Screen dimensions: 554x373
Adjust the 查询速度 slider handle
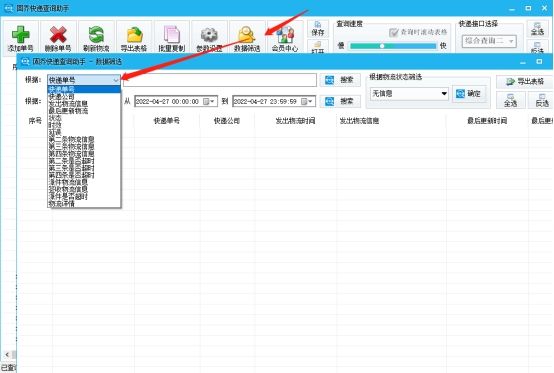382,46
